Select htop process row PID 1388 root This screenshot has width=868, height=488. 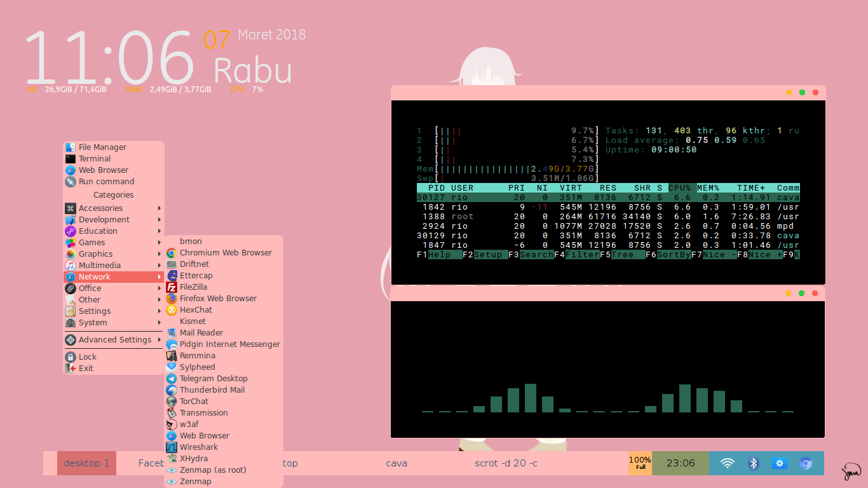[608, 217]
